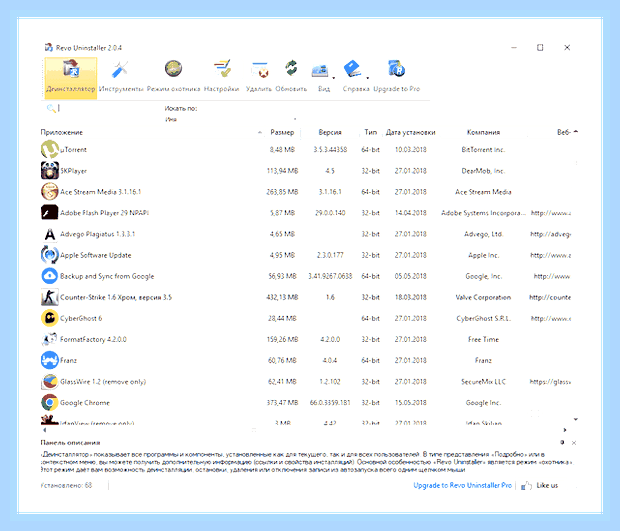Sort by Приложение column header
The width and height of the screenshot is (620, 531).
coord(61,132)
